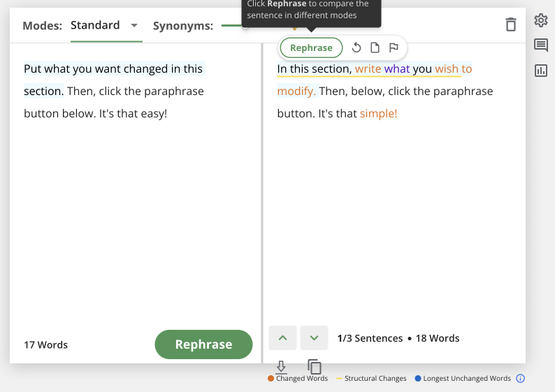Click the undo rephrase circular-arrow icon
The width and height of the screenshot is (555, 392).
(356, 48)
